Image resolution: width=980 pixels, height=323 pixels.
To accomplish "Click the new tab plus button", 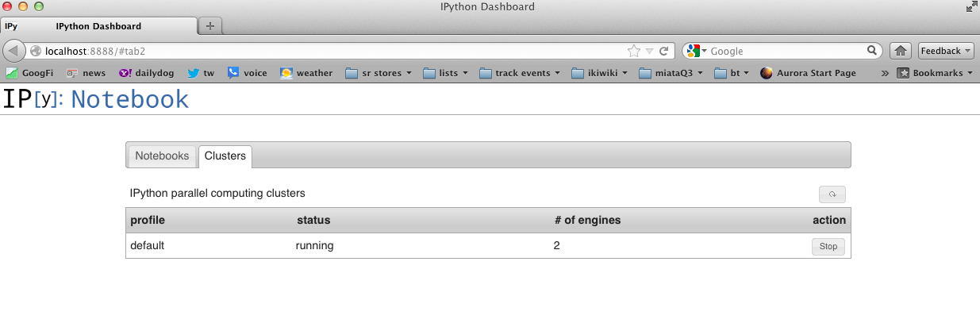I will 210,26.
